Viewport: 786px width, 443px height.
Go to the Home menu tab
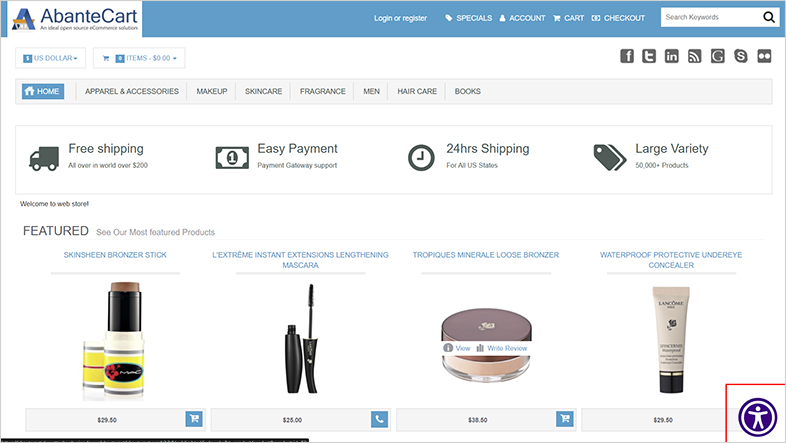point(43,91)
